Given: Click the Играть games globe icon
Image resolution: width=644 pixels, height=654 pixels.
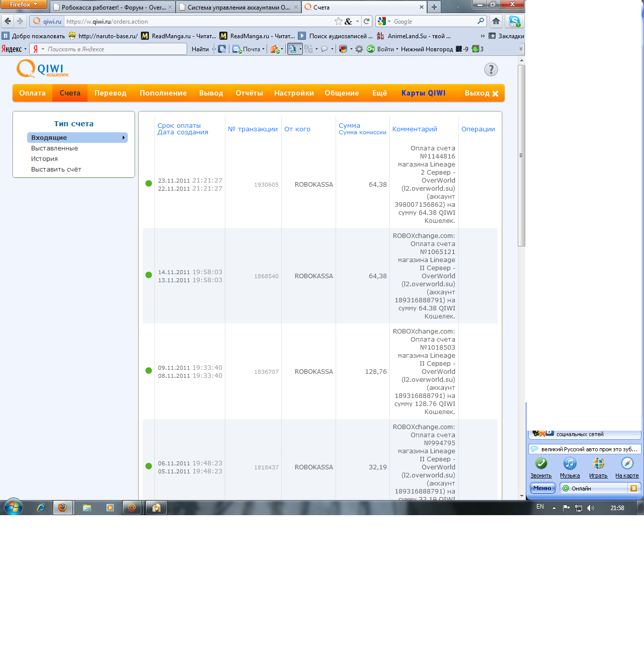Looking at the screenshot, I should [598, 463].
